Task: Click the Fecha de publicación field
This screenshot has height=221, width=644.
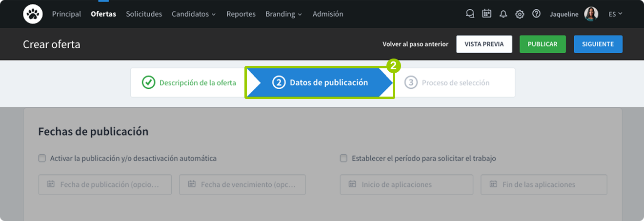Action: (x=105, y=184)
